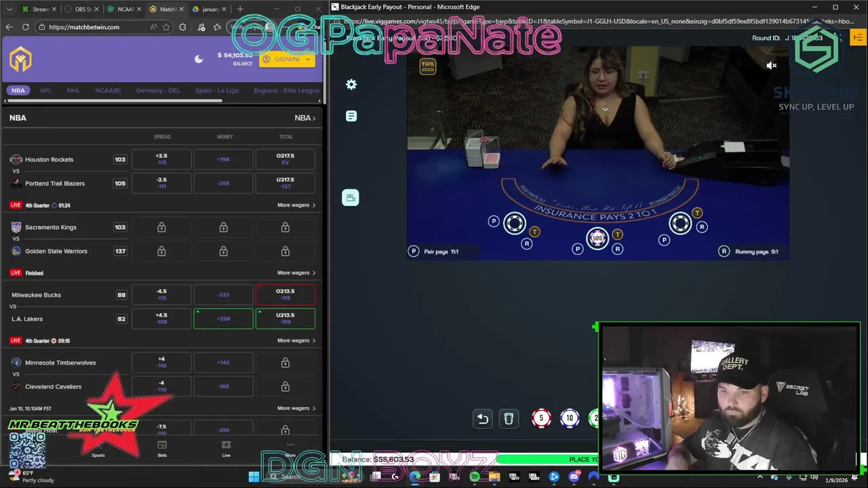This screenshot has width=868, height=488.
Task: Click the P pair bet beside left seat
Action: (x=494, y=222)
